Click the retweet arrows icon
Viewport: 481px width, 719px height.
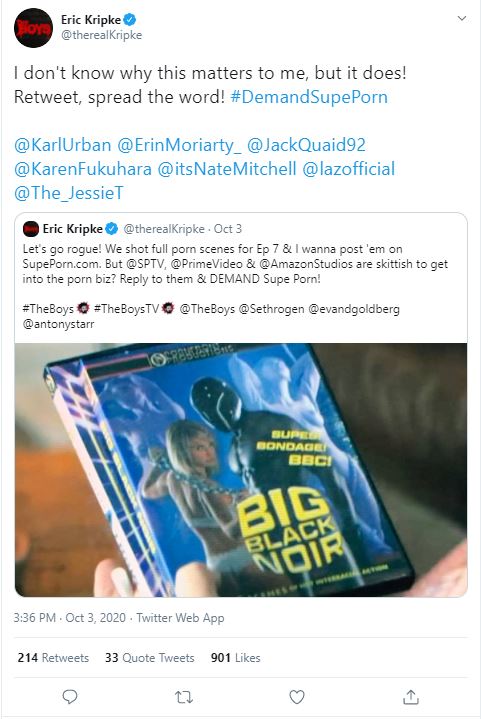(x=184, y=697)
